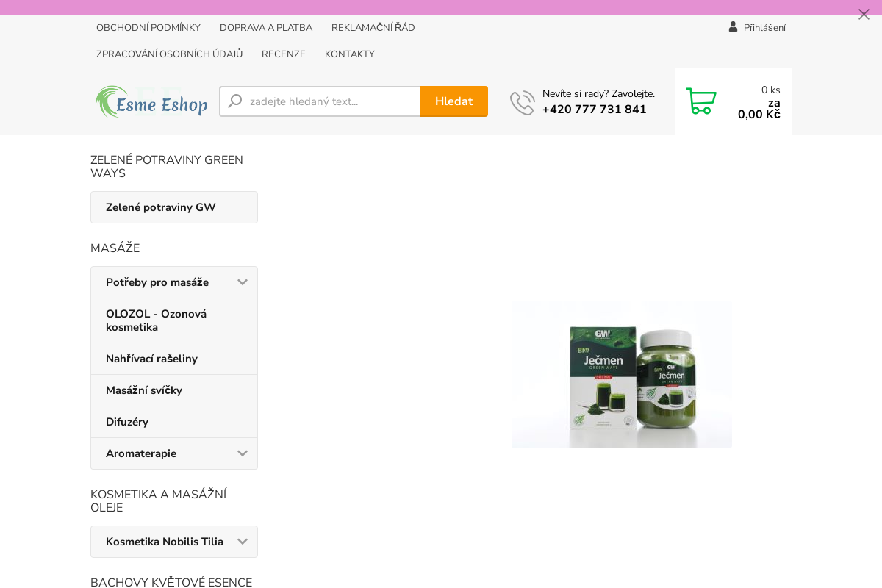Click the magnifier icon in search box

click(x=235, y=101)
